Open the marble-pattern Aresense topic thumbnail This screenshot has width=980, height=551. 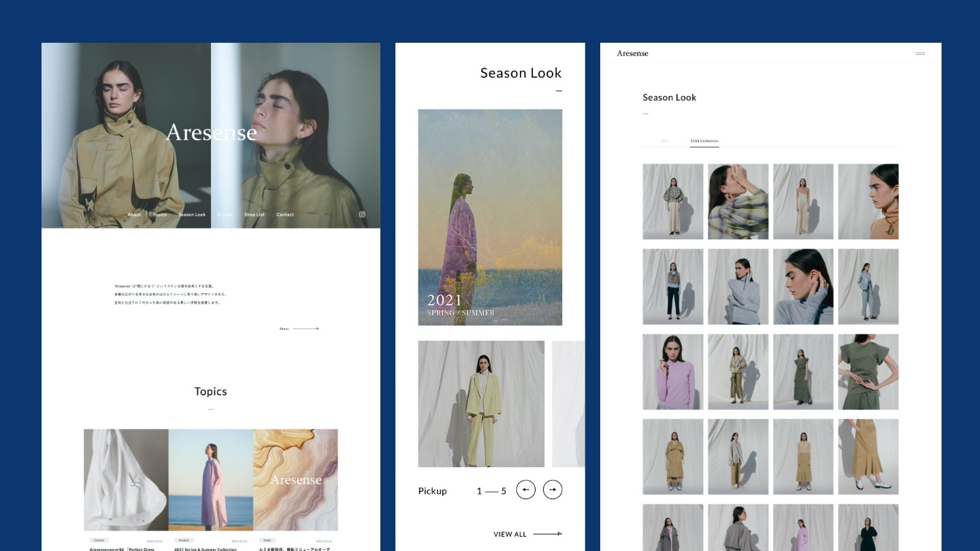tap(295, 479)
